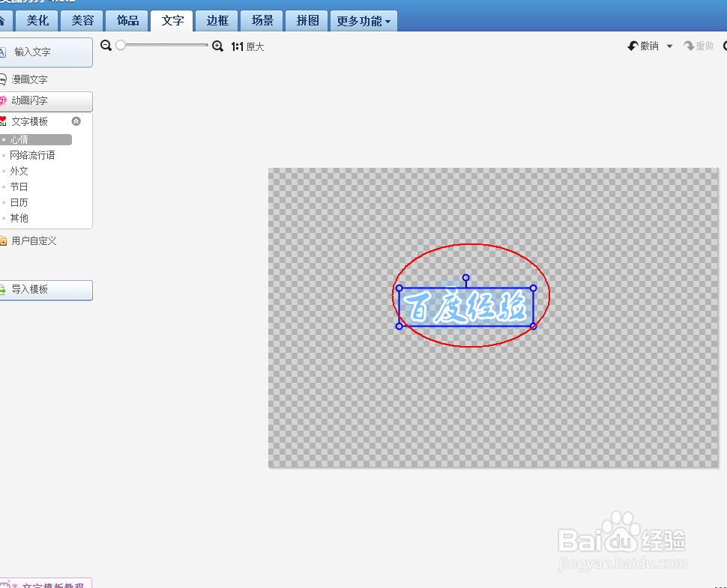
Task: Click the 重做 redo button
Action: (699, 46)
